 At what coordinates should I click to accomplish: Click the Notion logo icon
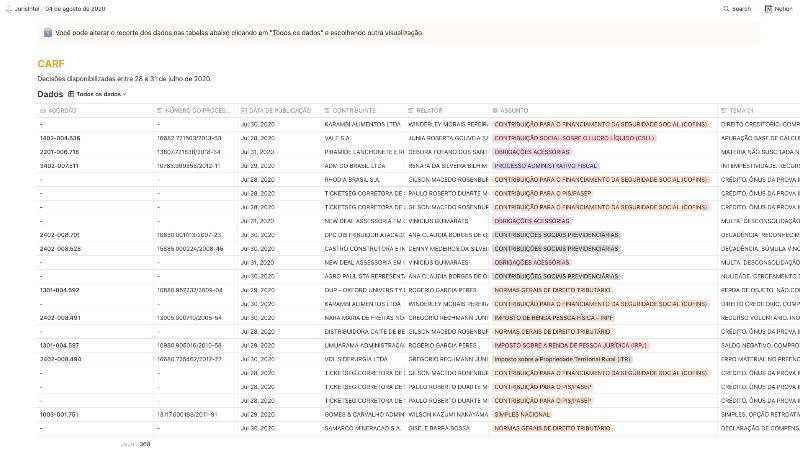click(x=768, y=9)
